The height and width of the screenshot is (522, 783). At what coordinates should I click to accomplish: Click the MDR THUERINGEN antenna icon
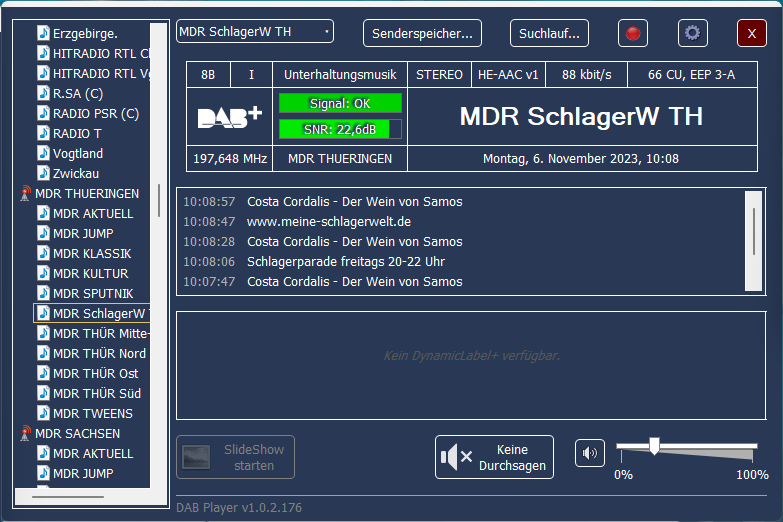point(26,194)
